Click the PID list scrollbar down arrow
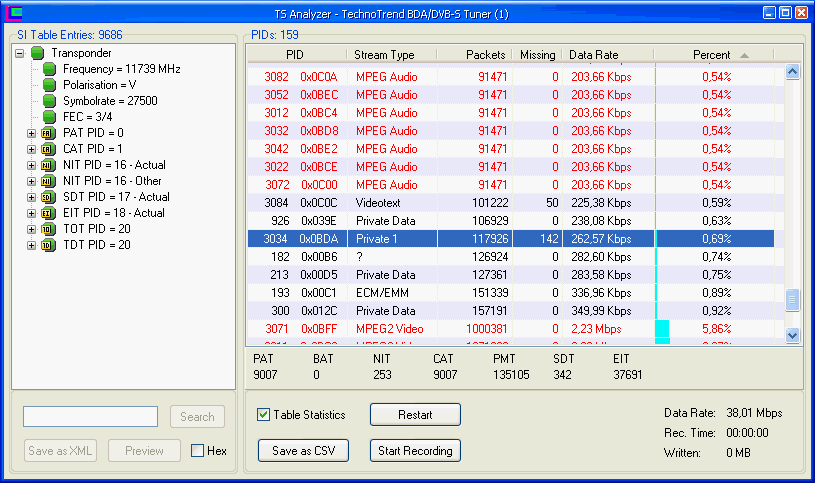 (793, 336)
